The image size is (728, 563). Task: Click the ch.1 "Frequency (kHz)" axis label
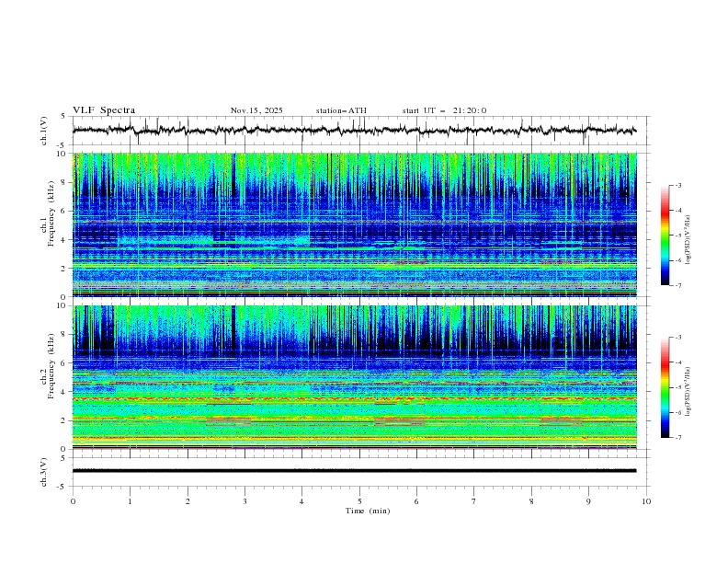tap(51, 214)
